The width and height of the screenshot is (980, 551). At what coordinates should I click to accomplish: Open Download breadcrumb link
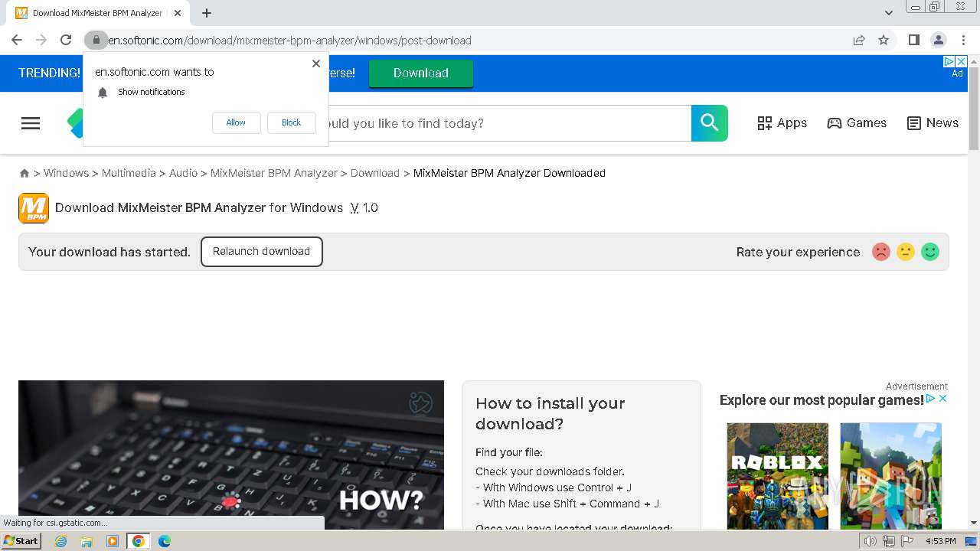coord(375,173)
